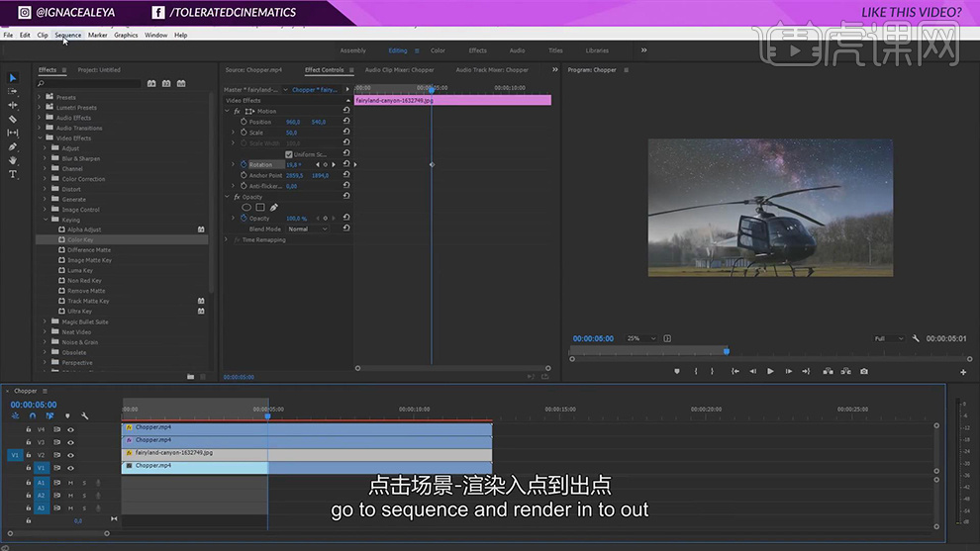
Task: Step back one frame
Action: tap(753, 371)
